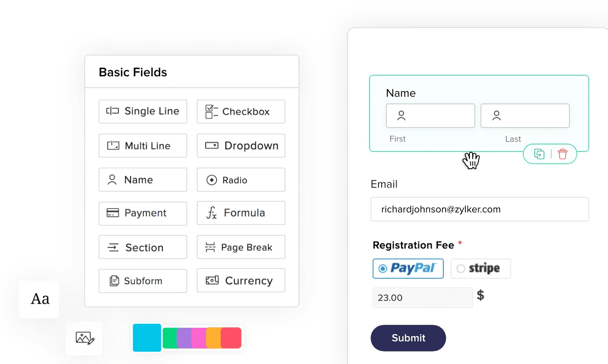Add a Section field

click(143, 247)
